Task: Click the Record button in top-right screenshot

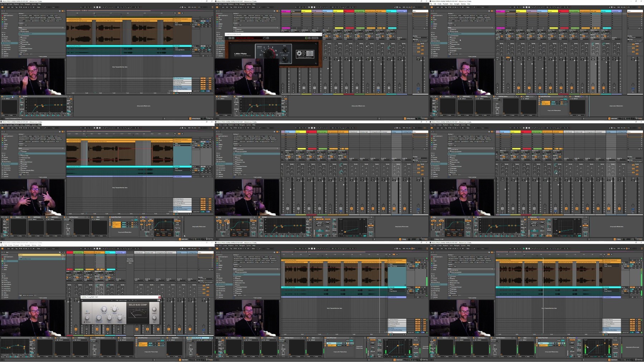Action: click(x=529, y=7)
